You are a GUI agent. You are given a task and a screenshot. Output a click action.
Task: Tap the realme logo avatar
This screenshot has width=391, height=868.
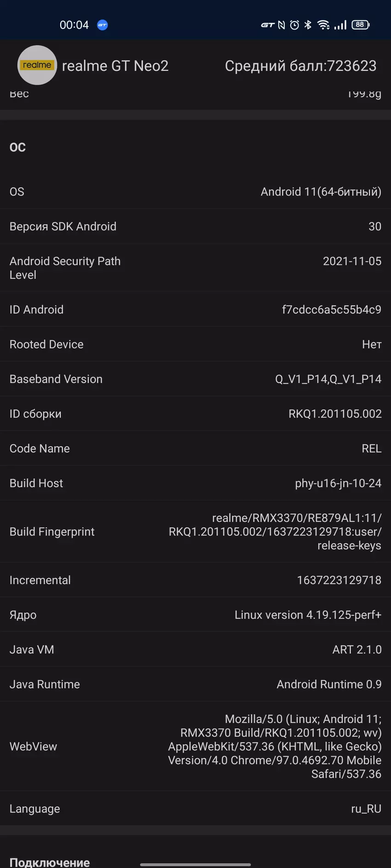pyautogui.click(x=37, y=65)
